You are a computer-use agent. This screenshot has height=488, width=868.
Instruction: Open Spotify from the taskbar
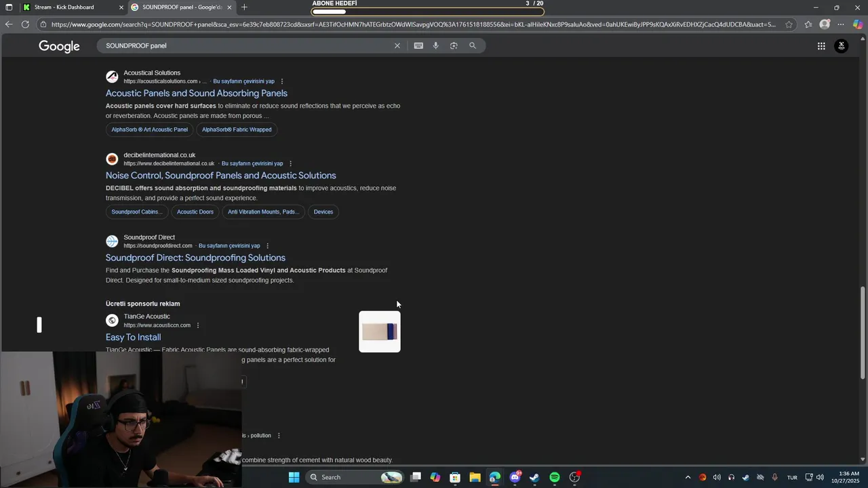555,477
